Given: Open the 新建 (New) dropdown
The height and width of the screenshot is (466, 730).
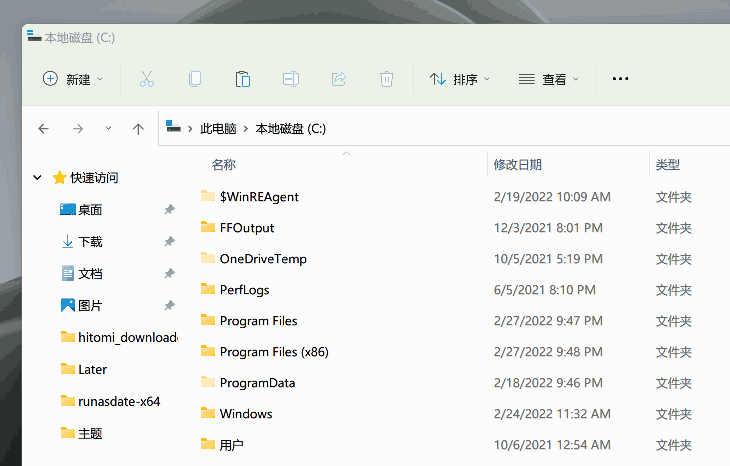Looking at the screenshot, I should point(73,79).
